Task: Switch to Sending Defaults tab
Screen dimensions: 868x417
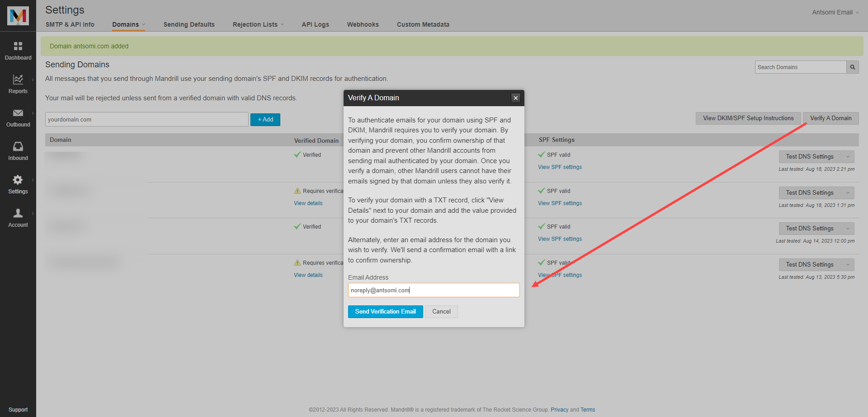Action: tap(189, 24)
